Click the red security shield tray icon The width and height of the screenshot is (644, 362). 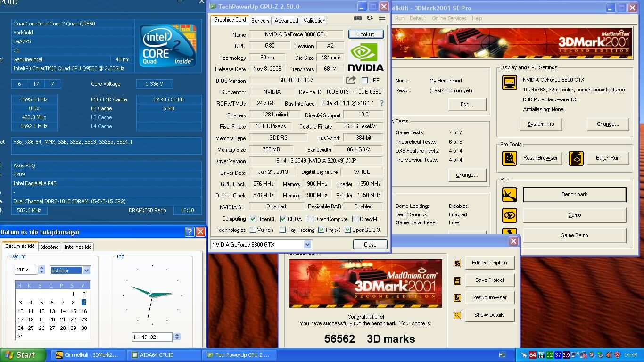coord(617,355)
